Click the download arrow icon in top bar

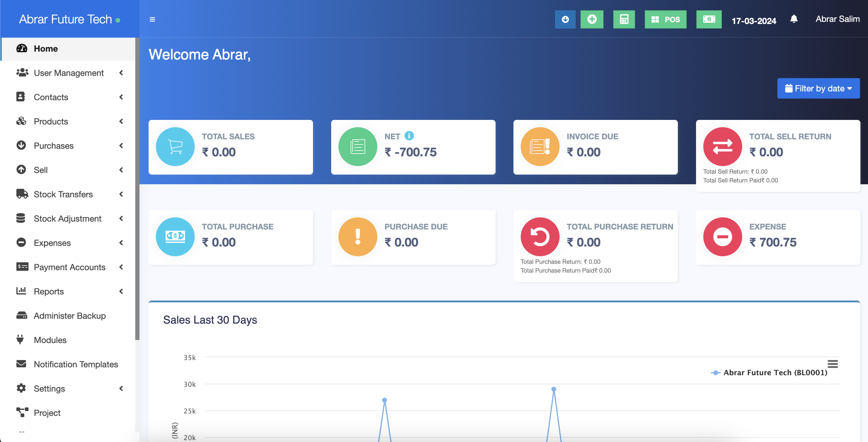(x=565, y=19)
